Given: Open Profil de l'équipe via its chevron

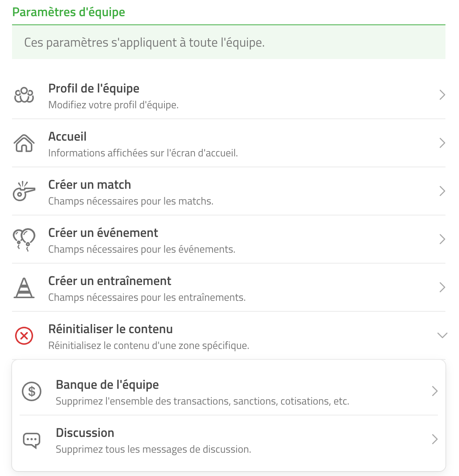Looking at the screenshot, I should point(442,95).
